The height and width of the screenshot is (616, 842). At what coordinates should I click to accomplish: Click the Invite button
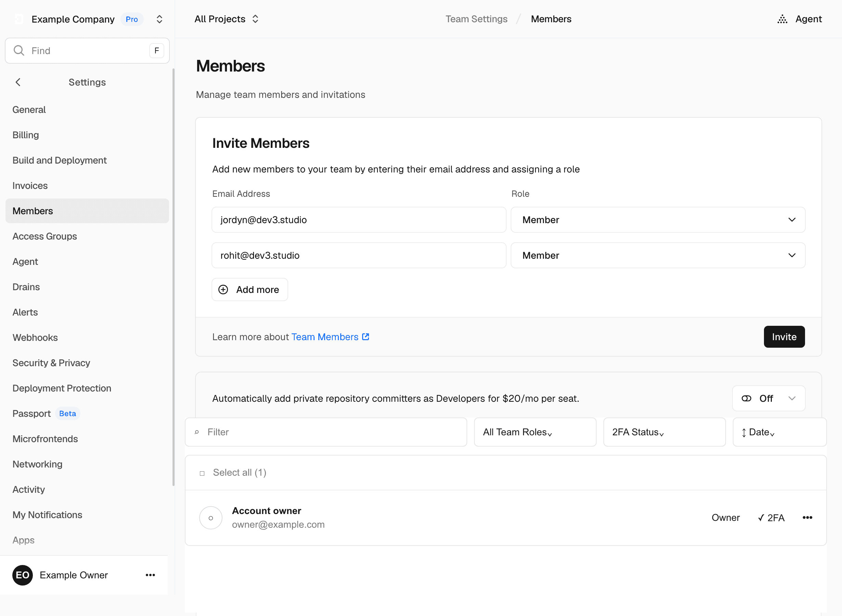pos(784,337)
